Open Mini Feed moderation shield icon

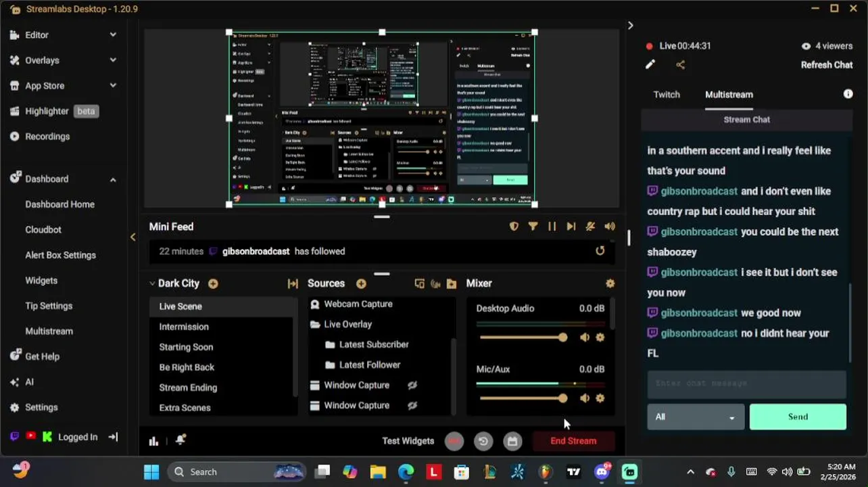click(x=514, y=227)
